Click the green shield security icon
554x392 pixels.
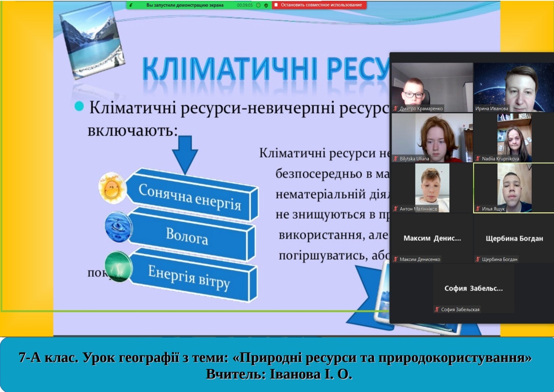266,5
